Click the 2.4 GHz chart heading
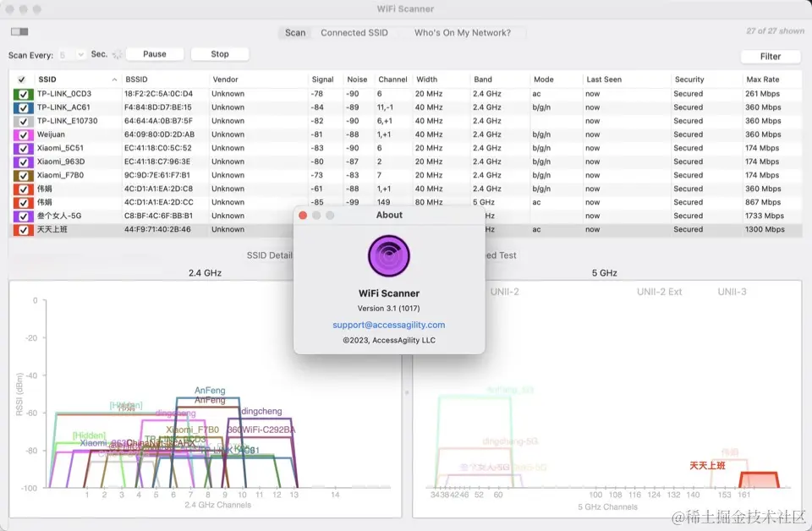The height and width of the screenshot is (531, 812). tap(205, 273)
